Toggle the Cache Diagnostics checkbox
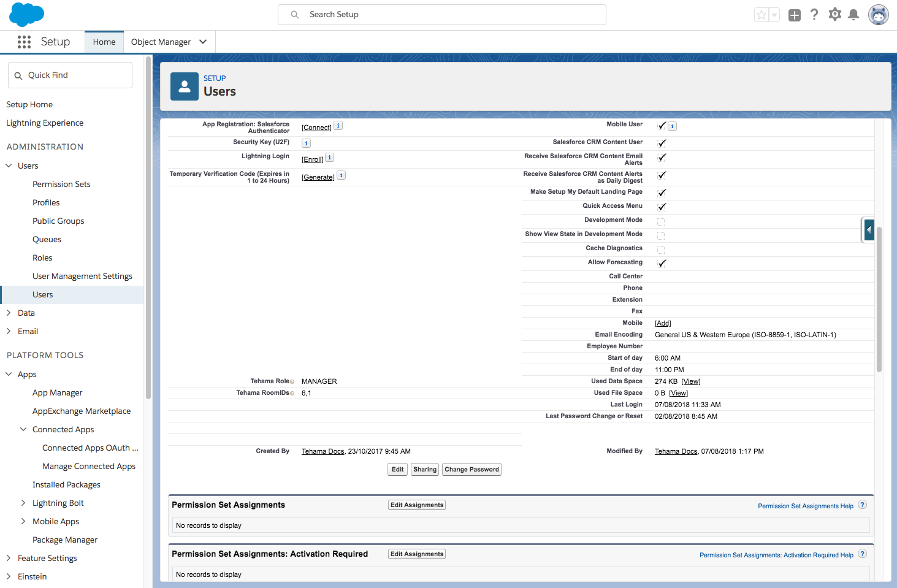The height and width of the screenshot is (588, 897). (x=661, y=250)
